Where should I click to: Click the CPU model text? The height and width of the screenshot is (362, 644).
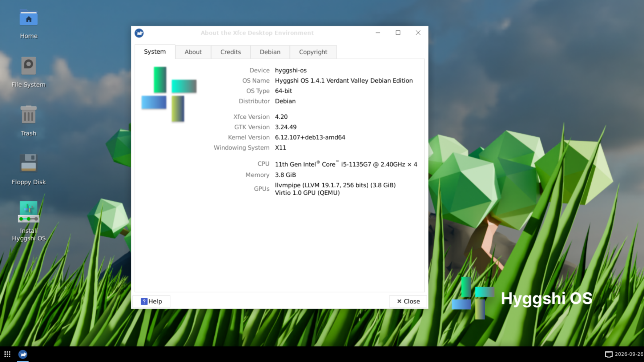click(346, 164)
